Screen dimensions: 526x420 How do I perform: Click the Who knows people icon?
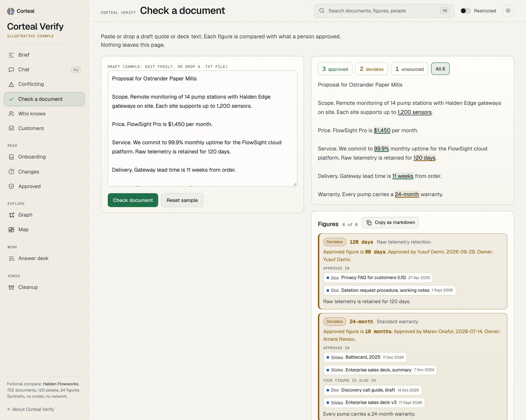11,114
